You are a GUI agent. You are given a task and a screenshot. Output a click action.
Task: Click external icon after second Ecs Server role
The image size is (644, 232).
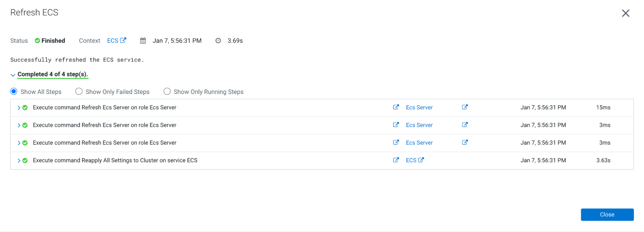[x=465, y=125]
